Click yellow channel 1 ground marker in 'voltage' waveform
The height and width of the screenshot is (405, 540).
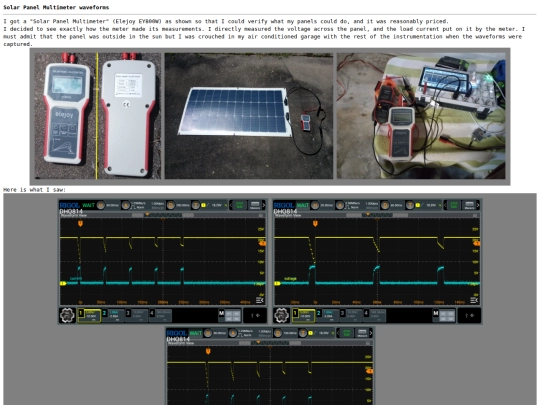click(277, 283)
